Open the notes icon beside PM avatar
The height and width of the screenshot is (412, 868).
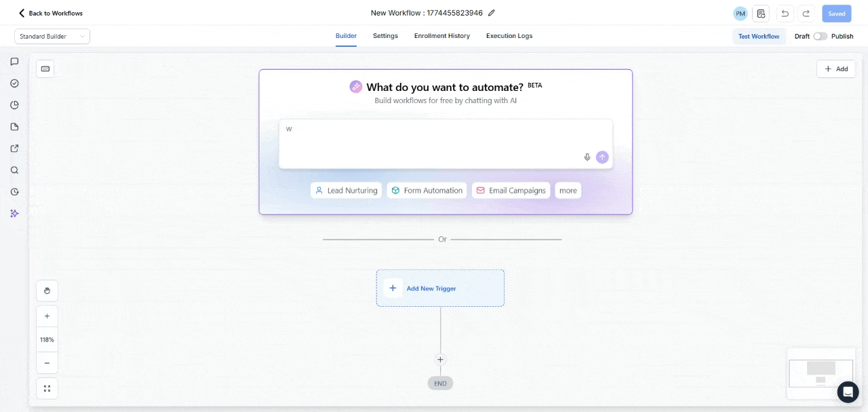pos(761,14)
